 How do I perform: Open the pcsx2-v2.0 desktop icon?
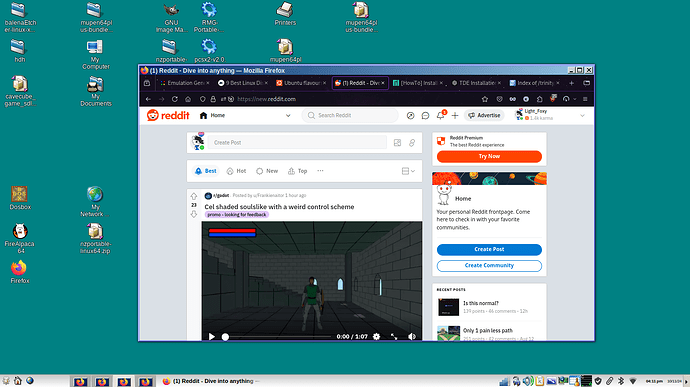pyautogui.click(x=209, y=50)
